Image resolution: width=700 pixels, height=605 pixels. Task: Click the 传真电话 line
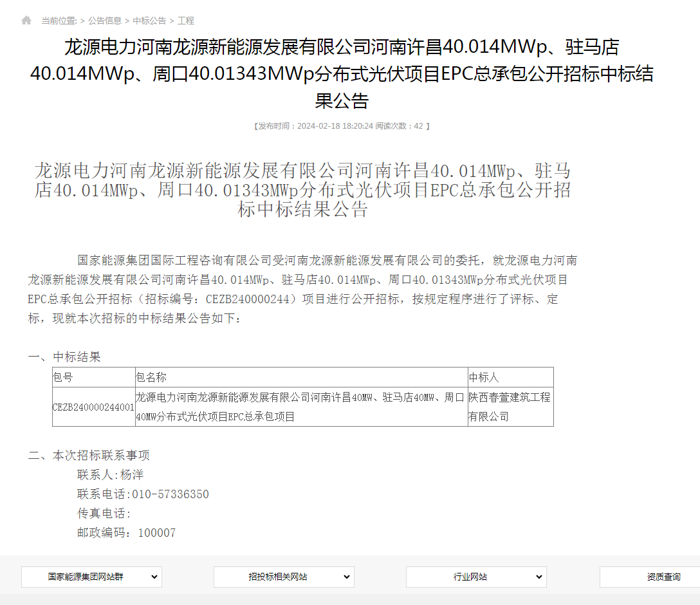[104, 514]
